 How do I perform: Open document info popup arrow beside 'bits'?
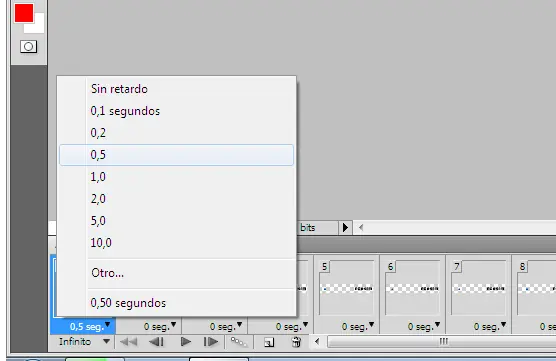(345, 228)
